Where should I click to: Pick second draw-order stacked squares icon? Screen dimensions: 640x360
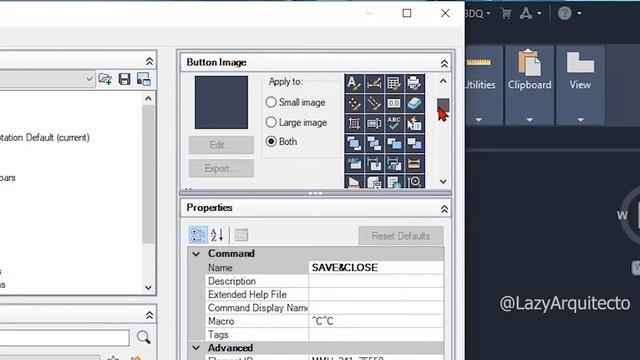coord(374,143)
